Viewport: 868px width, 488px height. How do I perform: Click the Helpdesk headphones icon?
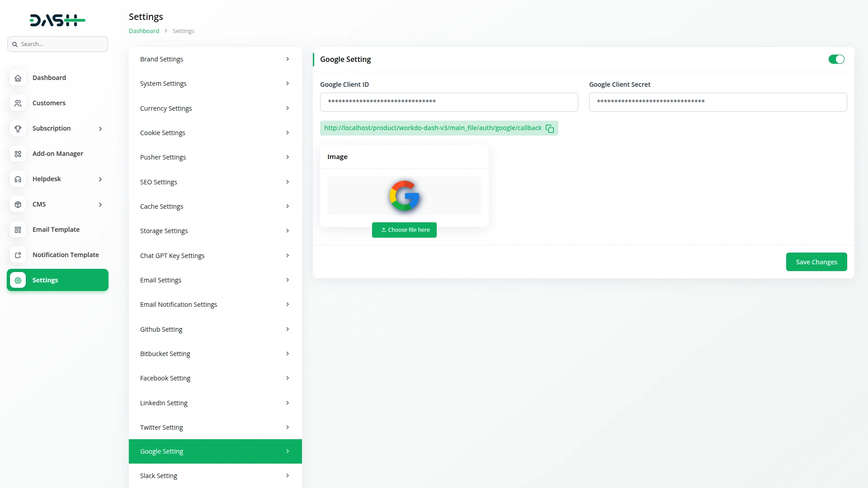[x=18, y=179]
